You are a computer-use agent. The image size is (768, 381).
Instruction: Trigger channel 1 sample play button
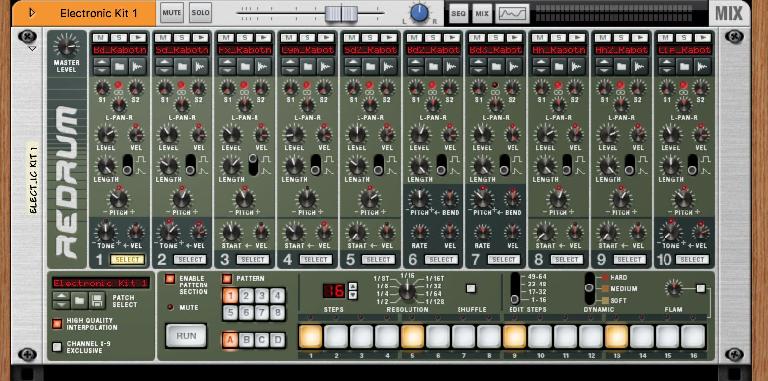139,38
